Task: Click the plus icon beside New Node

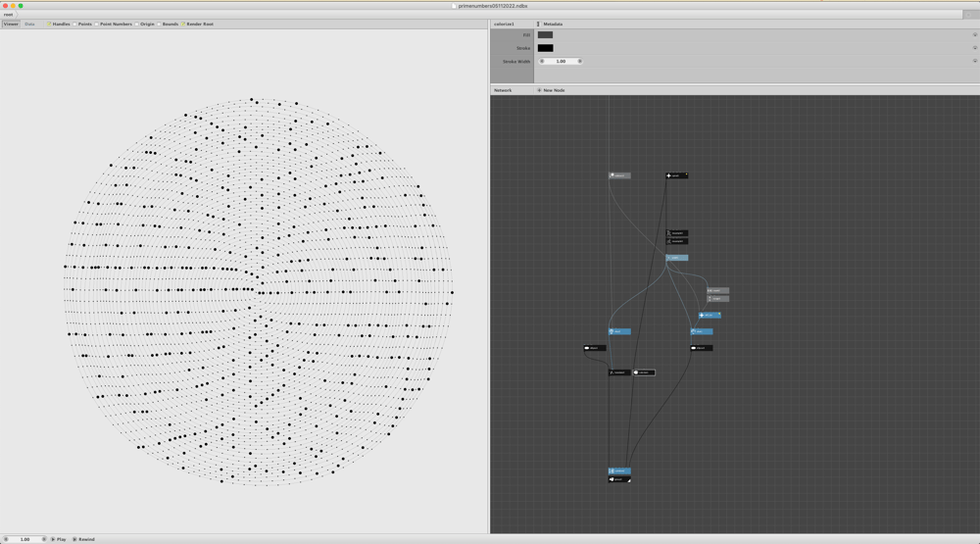Action: pos(539,90)
